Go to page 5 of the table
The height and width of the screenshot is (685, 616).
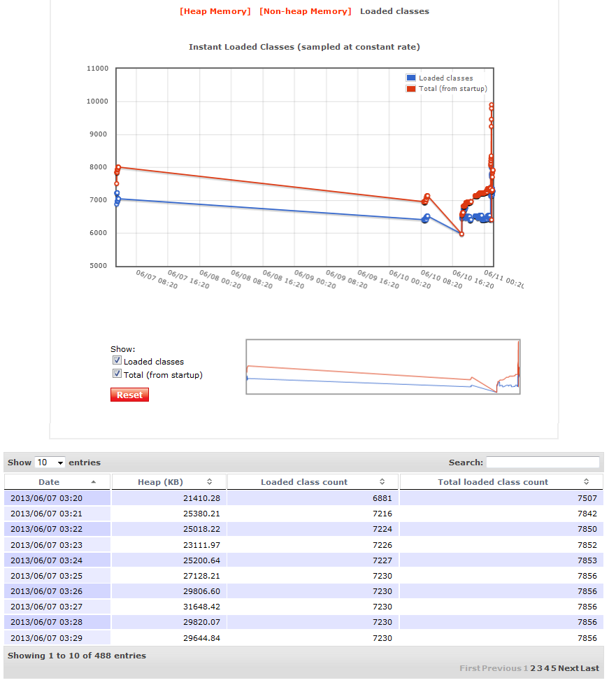pos(554,668)
